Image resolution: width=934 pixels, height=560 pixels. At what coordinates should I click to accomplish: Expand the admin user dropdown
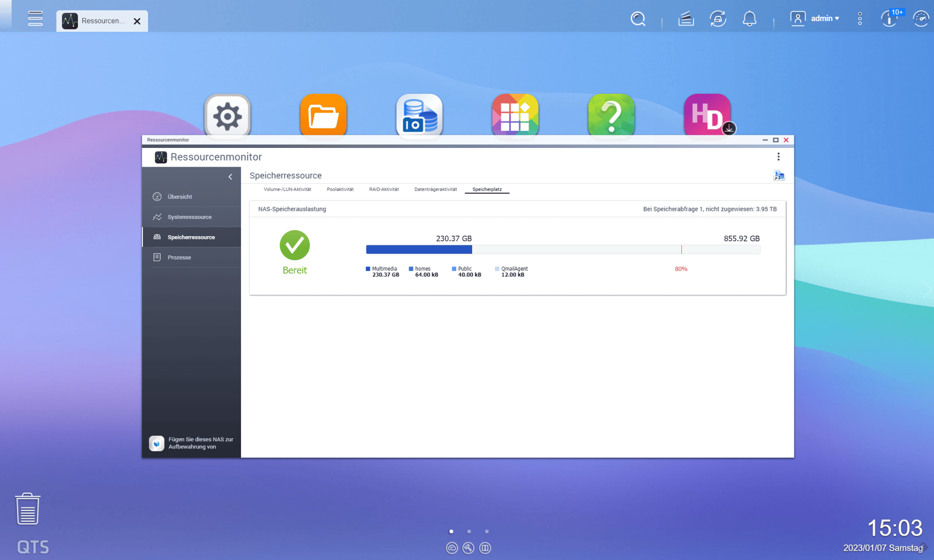tap(824, 19)
